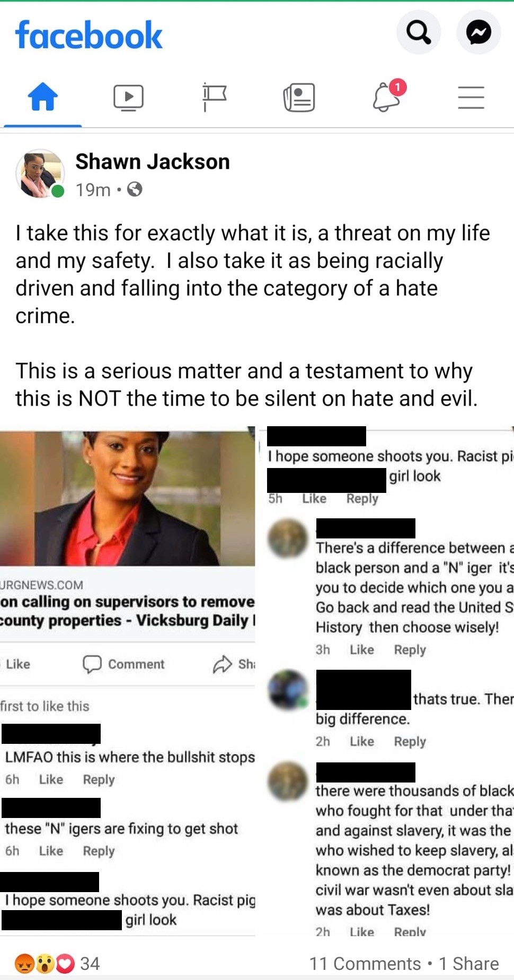Open Vicksburg Daily article headline

click(127, 610)
